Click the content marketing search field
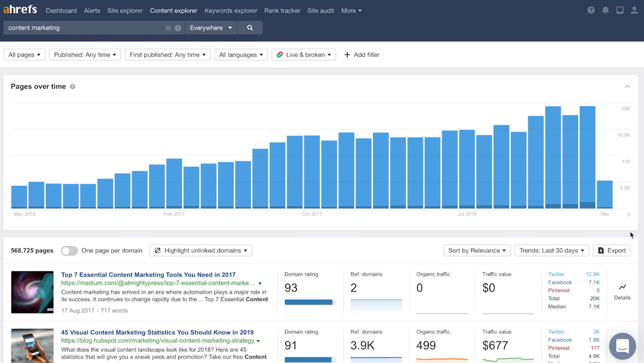The width and height of the screenshot is (644, 363). tap(82, 28)
